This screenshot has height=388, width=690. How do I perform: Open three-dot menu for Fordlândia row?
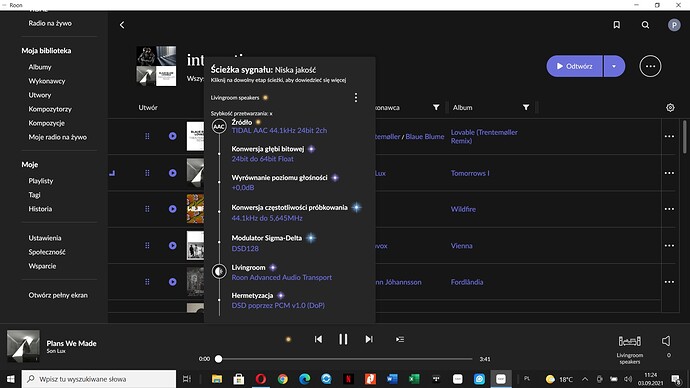tap(669, 282)
